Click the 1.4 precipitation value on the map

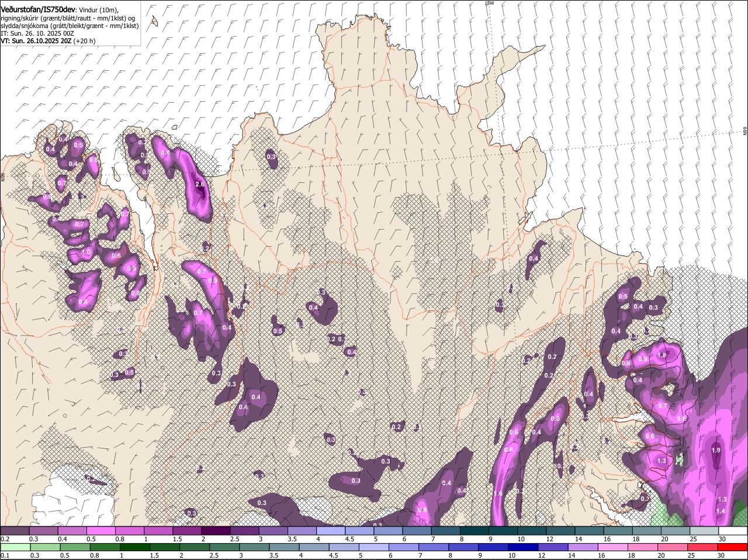[721, 511]
